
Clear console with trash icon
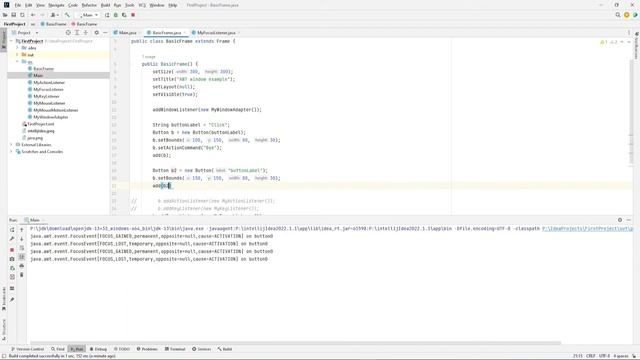pyautogui.click(x=22, y=275)
